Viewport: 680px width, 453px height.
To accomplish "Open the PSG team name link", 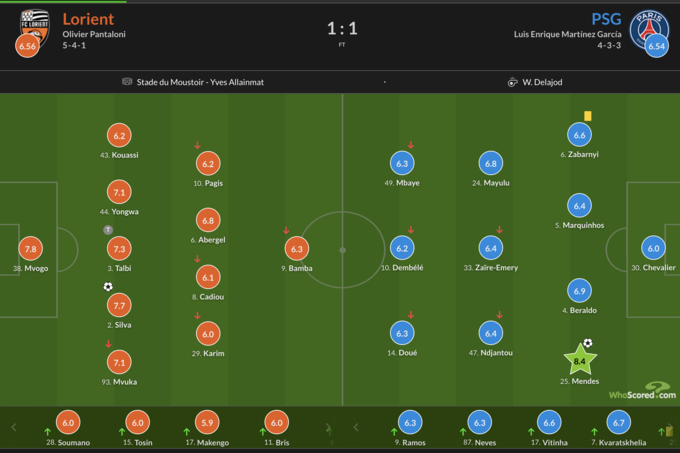I will (x=606, y=19).
